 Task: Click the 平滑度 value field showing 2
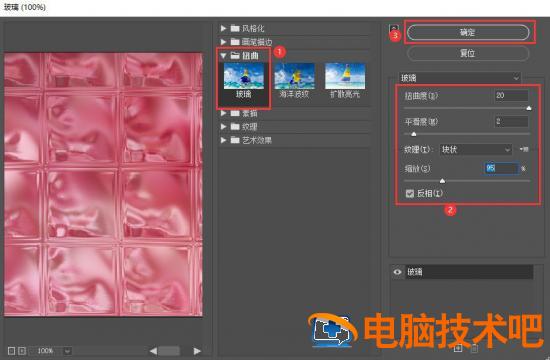511,122
